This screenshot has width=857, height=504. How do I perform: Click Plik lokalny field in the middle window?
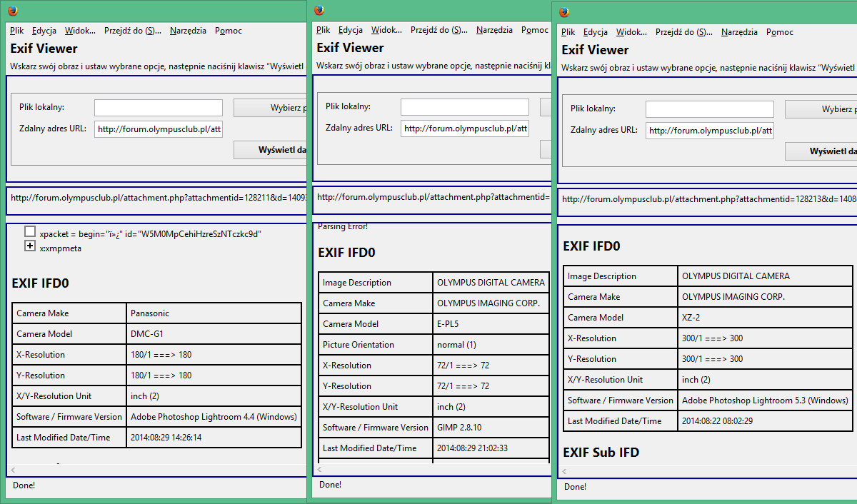[464, 107]
